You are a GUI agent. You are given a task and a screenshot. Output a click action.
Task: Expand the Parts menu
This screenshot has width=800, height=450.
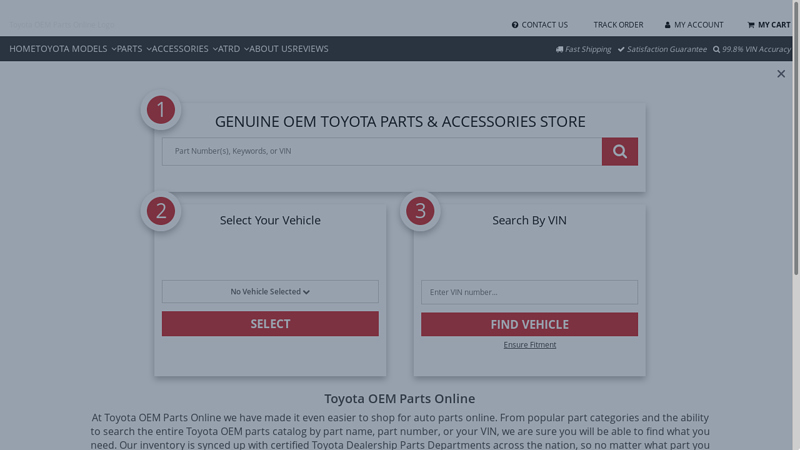(x=134, y=48)
